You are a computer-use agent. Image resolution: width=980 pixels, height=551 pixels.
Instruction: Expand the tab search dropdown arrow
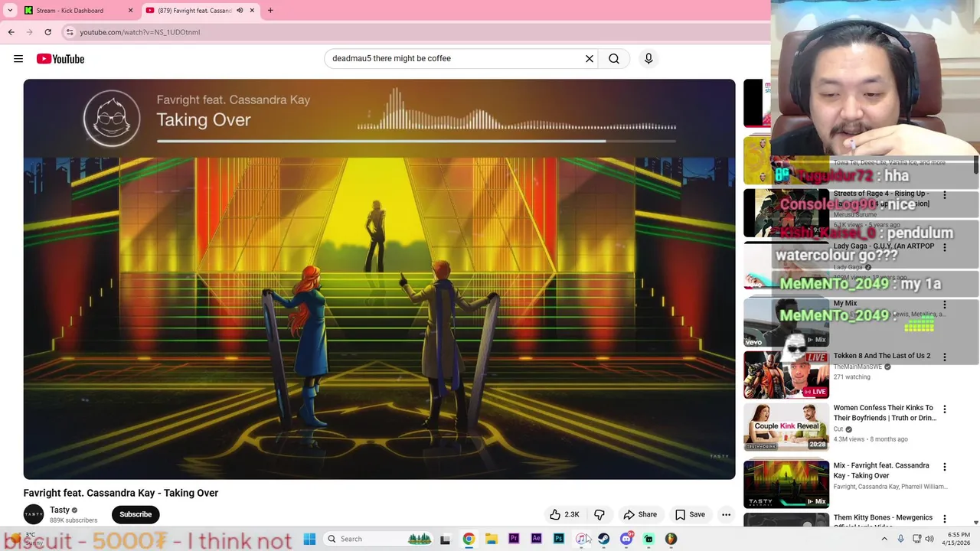pyautogui.click(x=10, y=11)
